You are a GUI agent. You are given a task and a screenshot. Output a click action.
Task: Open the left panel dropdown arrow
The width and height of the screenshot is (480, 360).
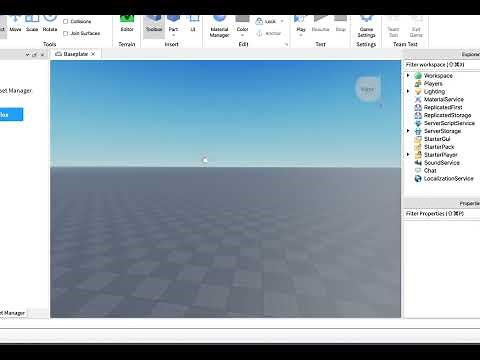click(28, 54)
